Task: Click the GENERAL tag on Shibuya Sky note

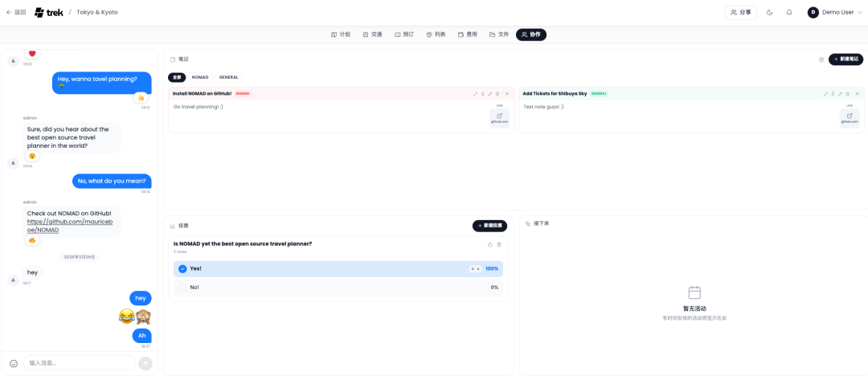Action: pyautogui.click(x=599, y=93)
